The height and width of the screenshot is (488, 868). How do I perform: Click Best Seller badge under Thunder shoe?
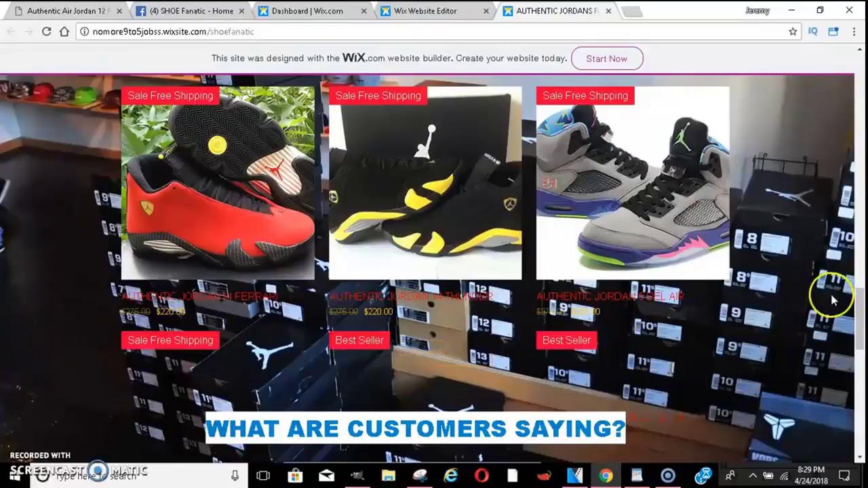pos(359,340)
